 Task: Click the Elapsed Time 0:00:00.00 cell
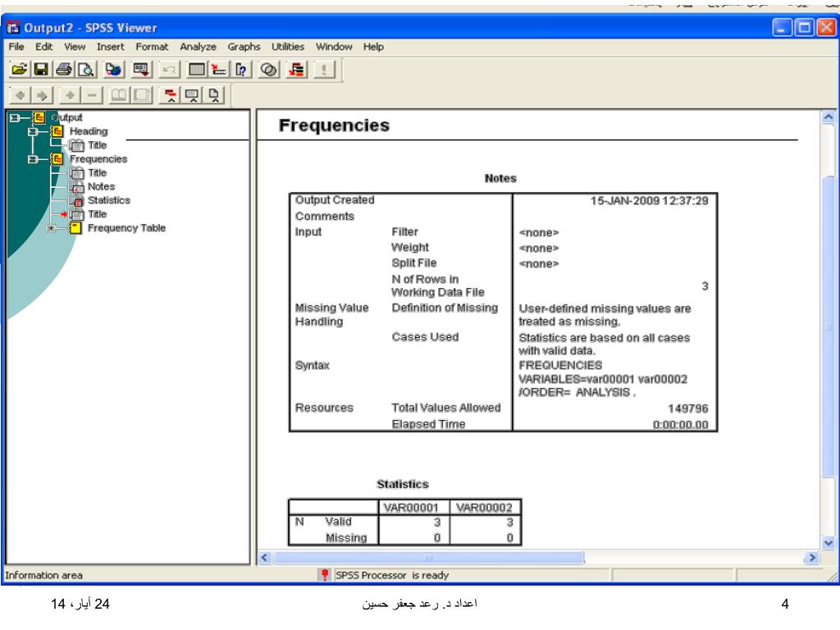(x=680, y=425)
